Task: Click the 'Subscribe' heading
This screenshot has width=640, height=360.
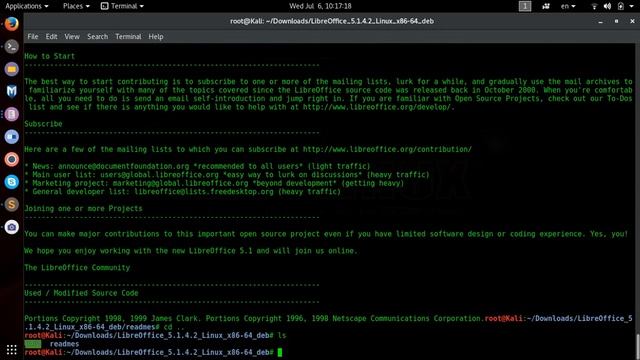Action: (x=43, y=124)
